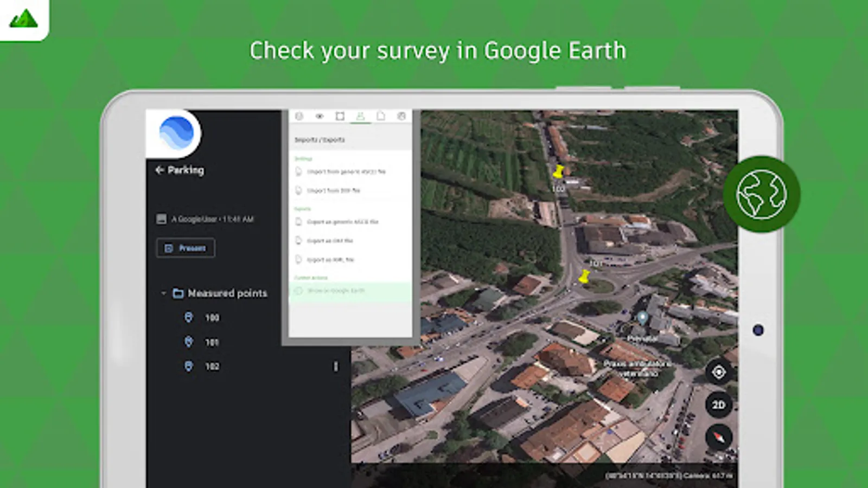Click the Parking project title

(x=186, y=170)
